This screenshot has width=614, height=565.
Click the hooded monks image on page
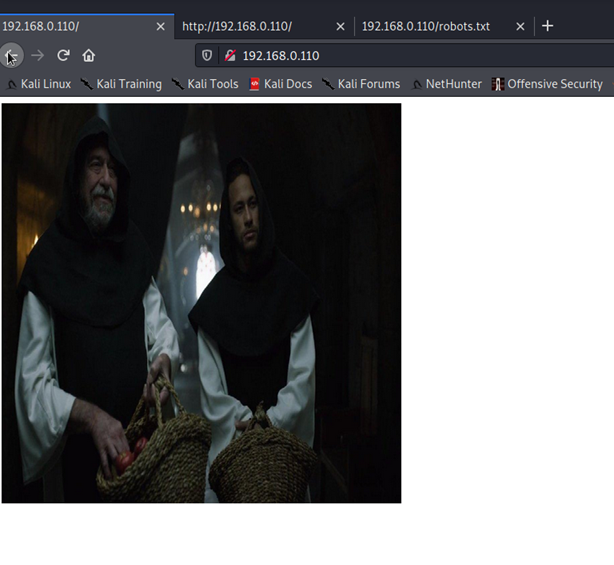[201, 303]
